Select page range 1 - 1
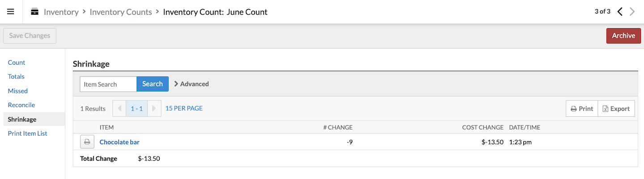This screenshot has height=179, width=644. pos(137,108)
